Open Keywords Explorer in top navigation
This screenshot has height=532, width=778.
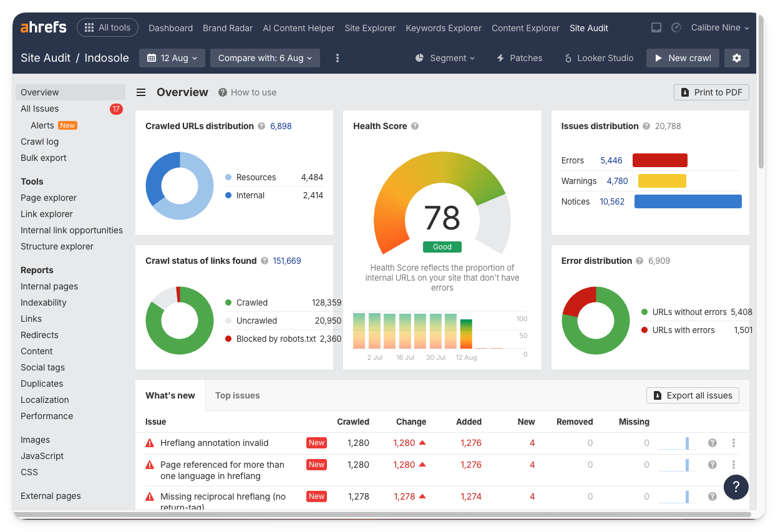[x=444, y=28]
